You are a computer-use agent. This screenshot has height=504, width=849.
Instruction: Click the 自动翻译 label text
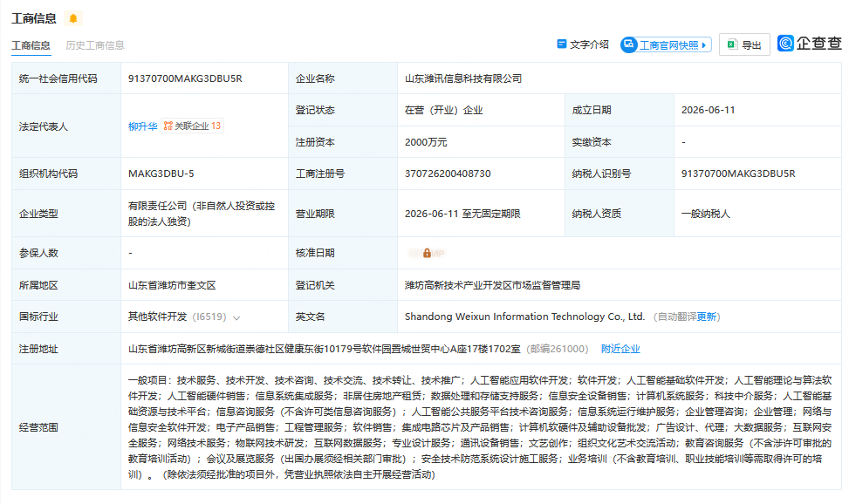tap(677, 317)
